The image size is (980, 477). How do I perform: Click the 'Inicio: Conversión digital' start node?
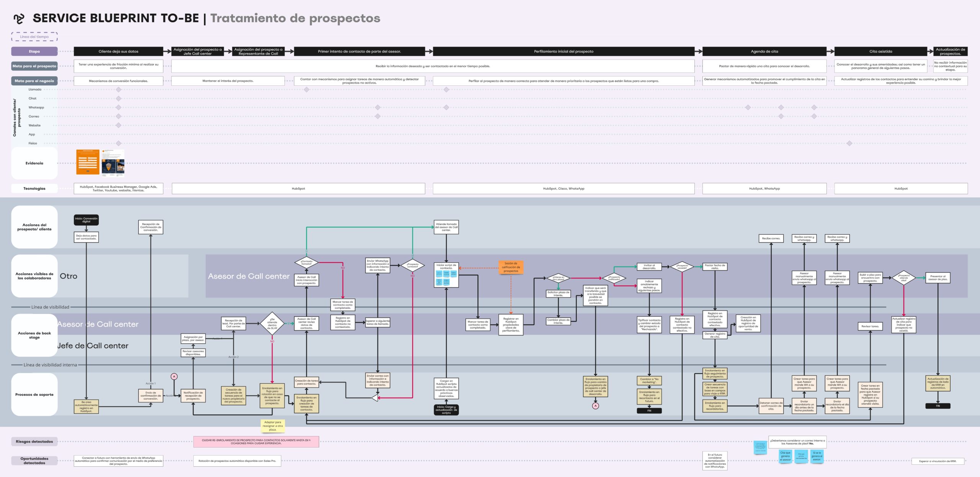[86, 220]
